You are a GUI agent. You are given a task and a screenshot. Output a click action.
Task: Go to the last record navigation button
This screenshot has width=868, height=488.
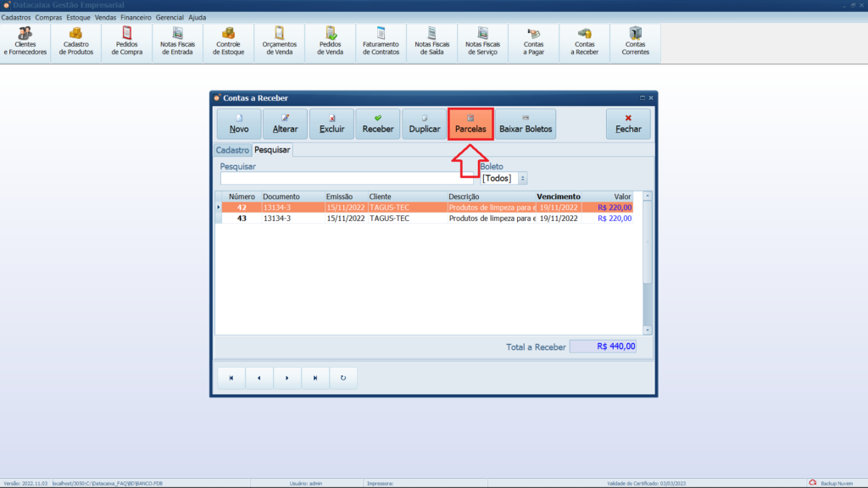pos(315,378)
